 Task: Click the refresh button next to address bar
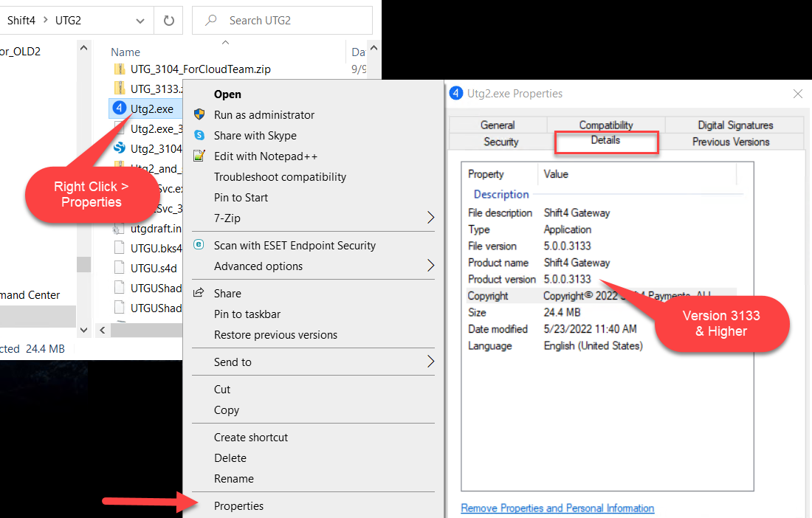(x=168, y=20)
